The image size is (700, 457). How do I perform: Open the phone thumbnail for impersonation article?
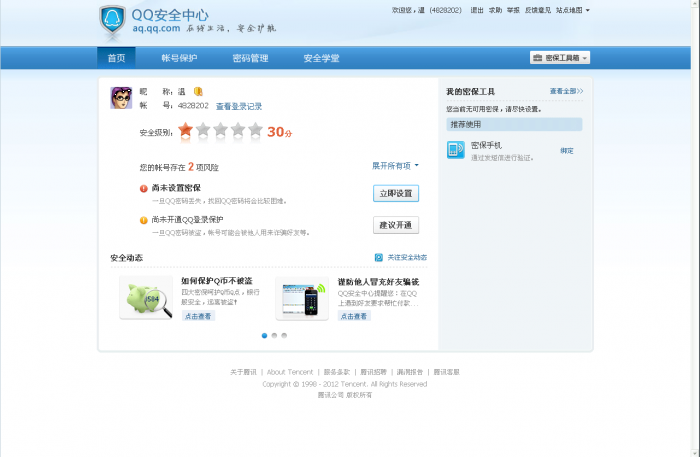pos(302,299)
